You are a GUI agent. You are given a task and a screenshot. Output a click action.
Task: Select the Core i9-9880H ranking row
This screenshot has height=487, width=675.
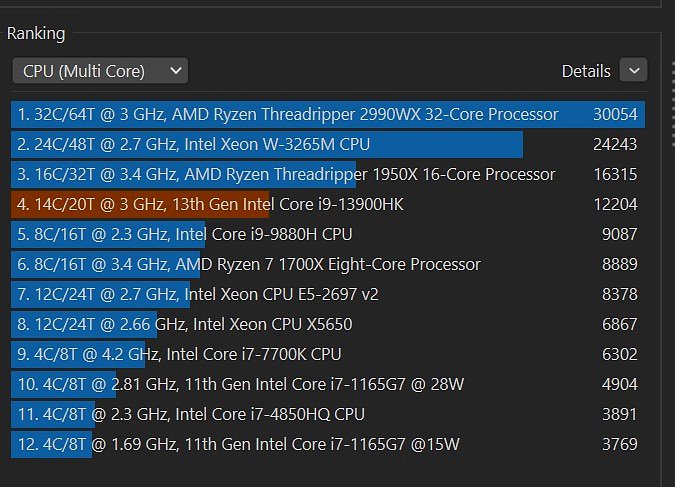328,234
